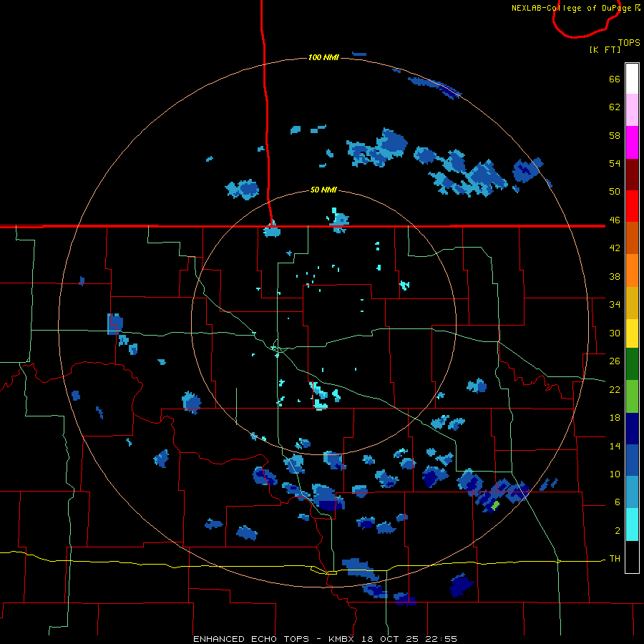Click the "6" legend value
Image resolution: width=644 pixels, height=644 pixels.
pos(618,502)
